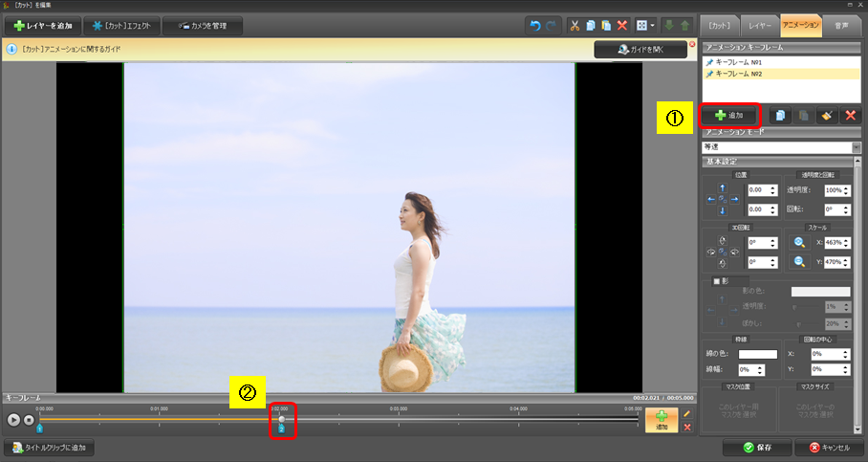Open the 音声 tab
Screen dimensions: 868x462
[841, 26]
